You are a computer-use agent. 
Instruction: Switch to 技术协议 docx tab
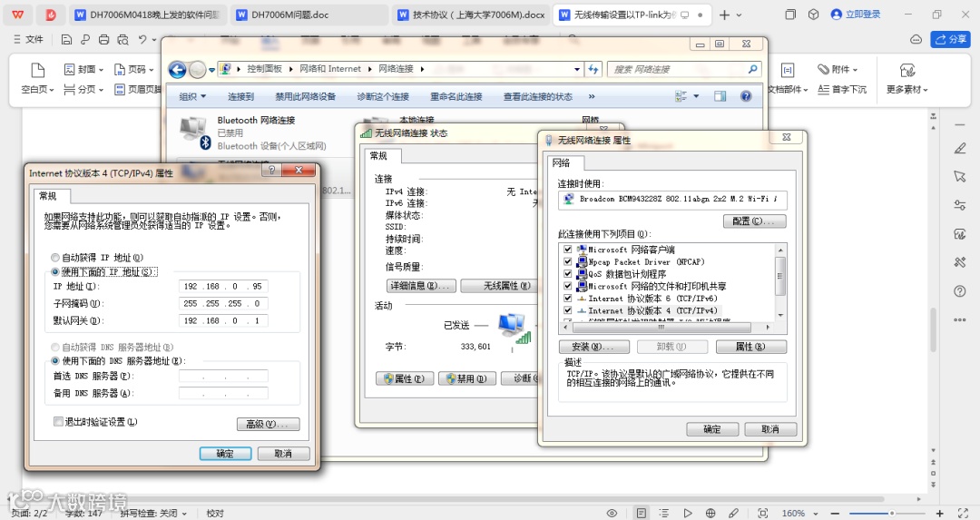tap(471, 15)
